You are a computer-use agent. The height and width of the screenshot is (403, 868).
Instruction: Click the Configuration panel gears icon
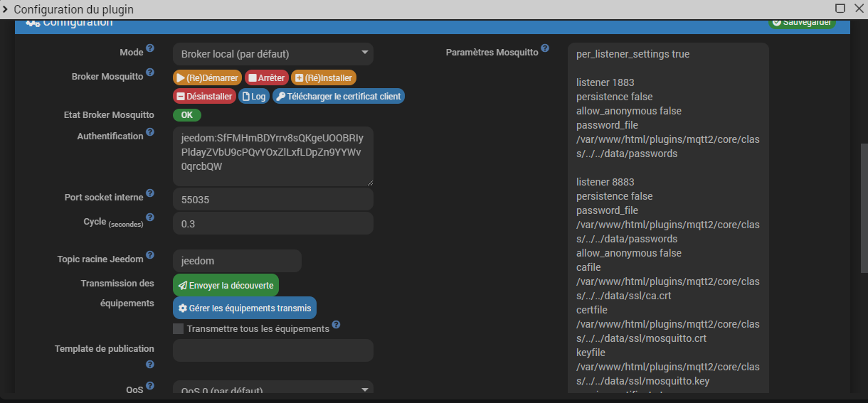[x=33, y=22]
